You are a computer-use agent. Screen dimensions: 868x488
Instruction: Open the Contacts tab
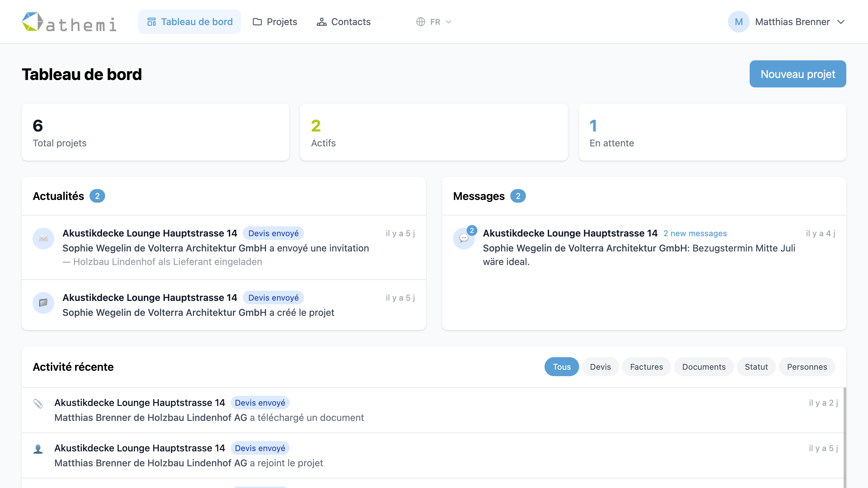(x=343, y=22)
